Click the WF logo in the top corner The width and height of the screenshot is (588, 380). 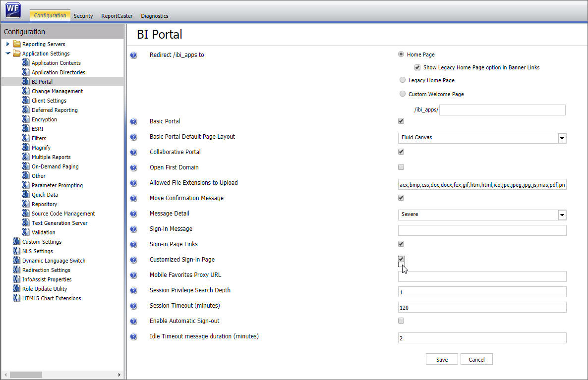(x=12, y=10)
